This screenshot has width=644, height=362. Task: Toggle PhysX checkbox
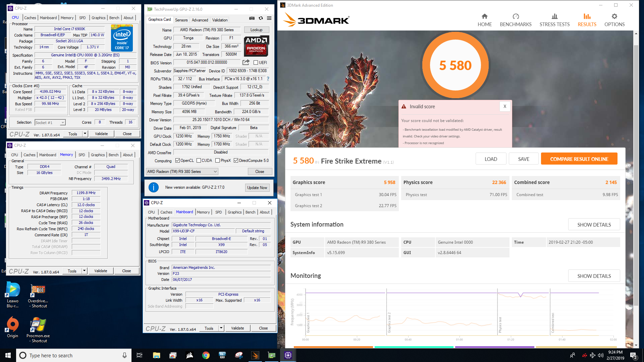click(x=217, y=161)
